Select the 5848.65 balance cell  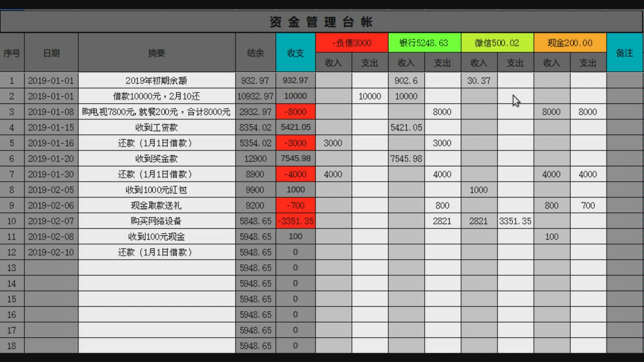(256, 221)
